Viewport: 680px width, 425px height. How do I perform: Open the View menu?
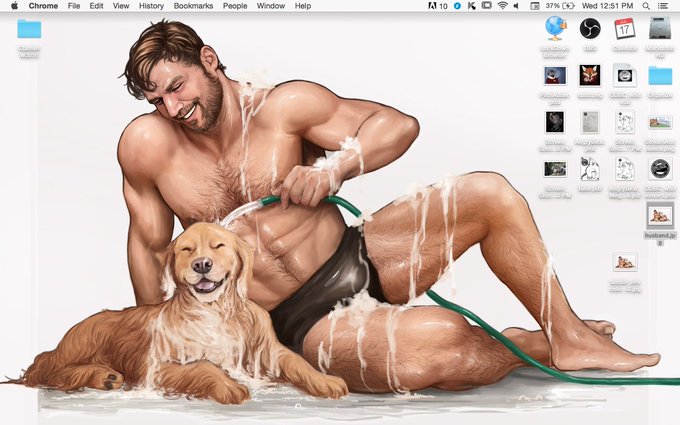pyautogui.click(x=121, y=6)
